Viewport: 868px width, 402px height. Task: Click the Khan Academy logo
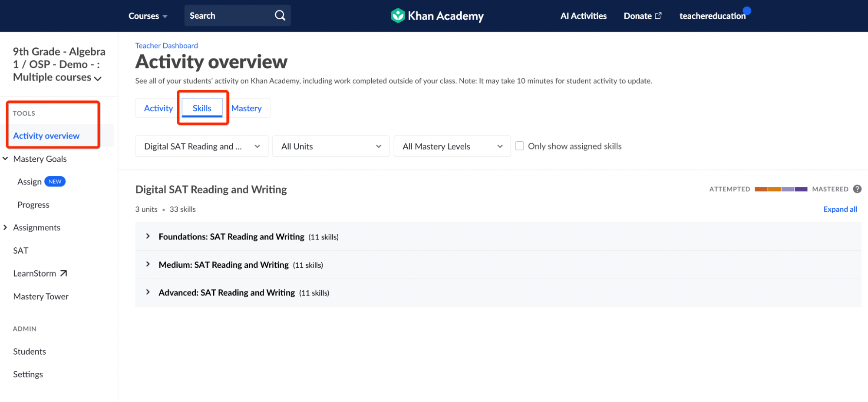(x=437, y=16)
